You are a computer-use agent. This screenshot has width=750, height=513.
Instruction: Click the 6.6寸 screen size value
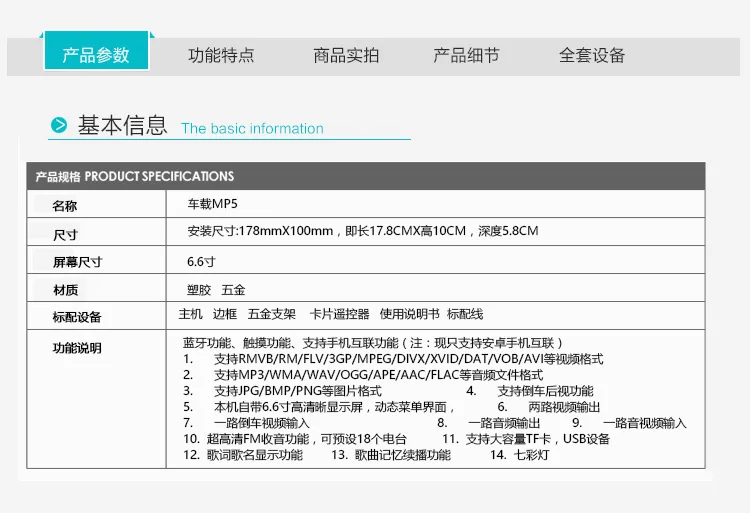201,262
